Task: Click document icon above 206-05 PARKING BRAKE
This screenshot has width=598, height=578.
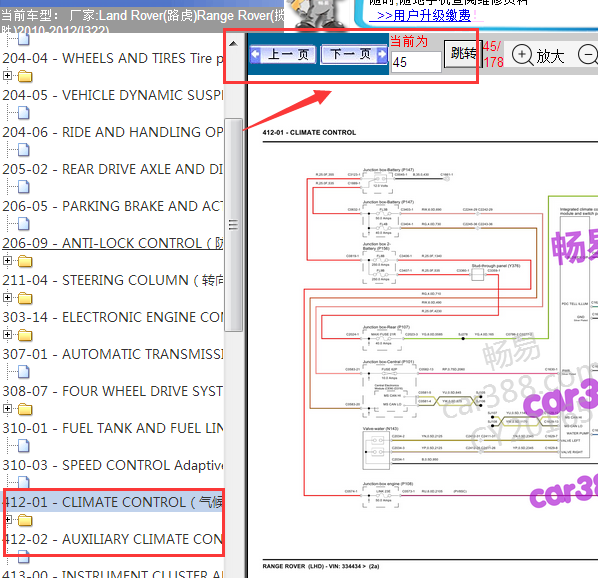Action: [x=24, y=187]
